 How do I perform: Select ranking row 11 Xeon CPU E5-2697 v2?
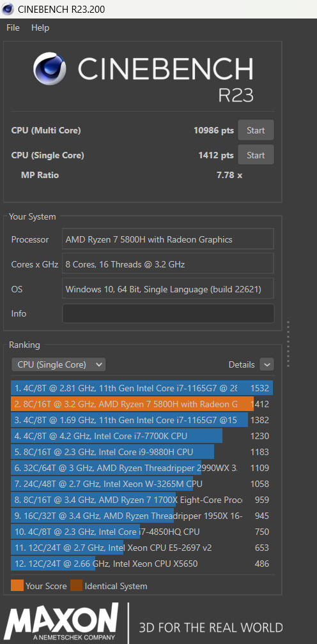click(x=142, y=548)
